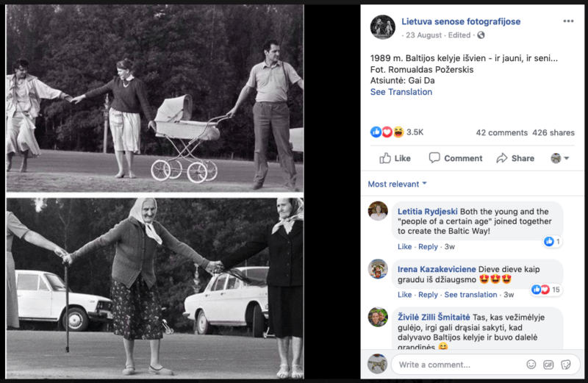Image resolution: width=588 pixels, height=383 pixels.
Task: Click the emoji icon in comment box
Action: pyautogui.click(x=531, y=365)
